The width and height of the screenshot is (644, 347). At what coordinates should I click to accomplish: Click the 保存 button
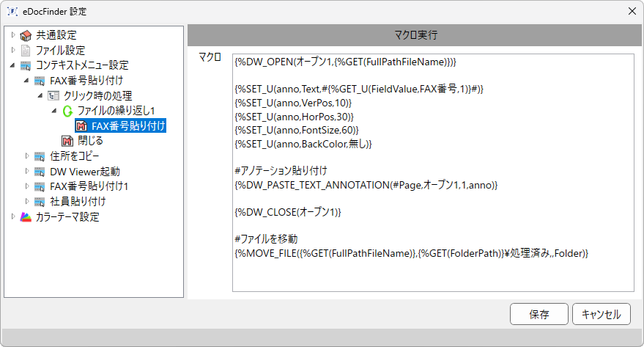point(538,314)
